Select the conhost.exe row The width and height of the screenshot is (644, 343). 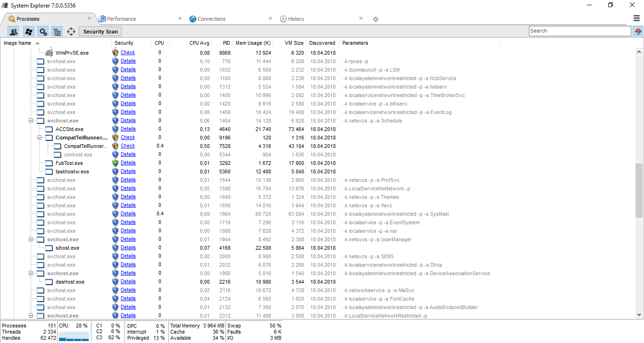tap(250, 155)
